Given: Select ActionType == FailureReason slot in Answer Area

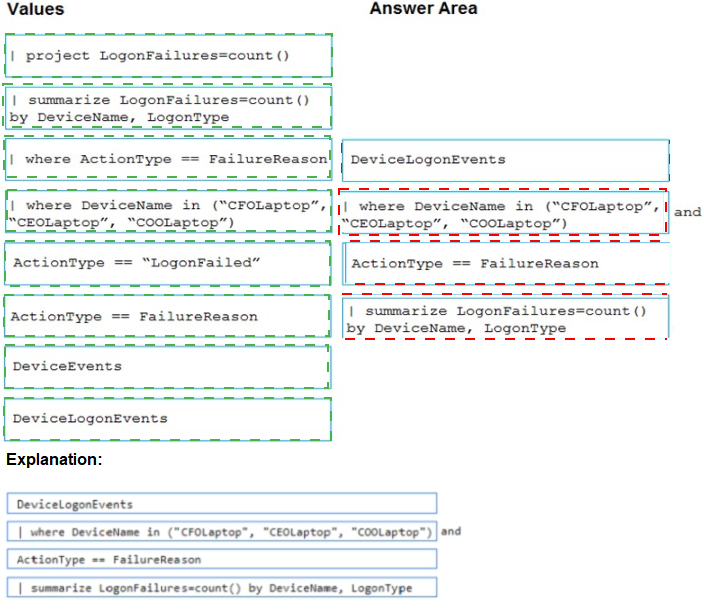Looking at the screenshot, I should click(505, 264).
